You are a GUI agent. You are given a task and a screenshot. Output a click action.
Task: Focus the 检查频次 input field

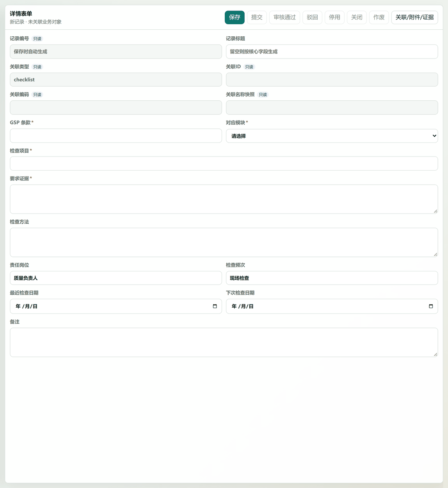(x=332, y=278)
